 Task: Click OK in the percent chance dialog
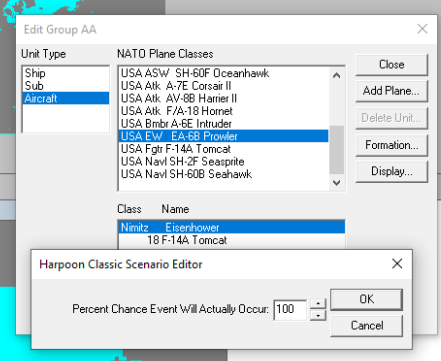pos(366,299)
